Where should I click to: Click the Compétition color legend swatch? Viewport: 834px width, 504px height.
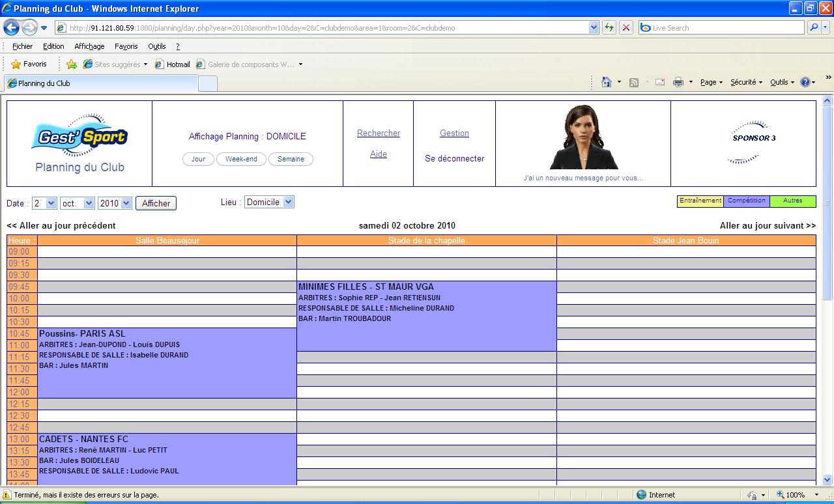(747, 201)
